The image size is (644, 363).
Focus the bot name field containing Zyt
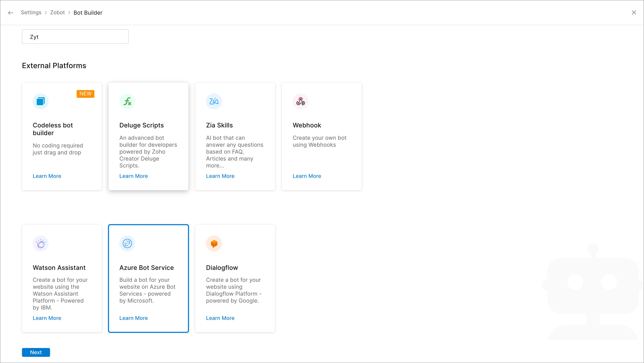point(75,37)
